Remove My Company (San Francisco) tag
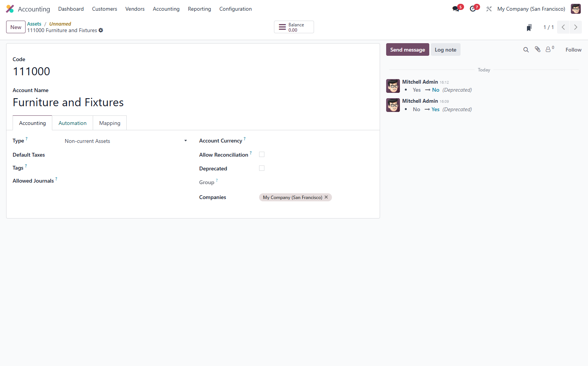This screenshot has width=588, height=366. click(326, 197)
